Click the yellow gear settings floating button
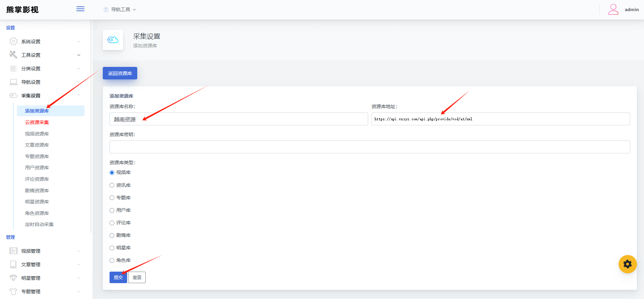Screen dimensions: 644x299 (x=627, y=264)
